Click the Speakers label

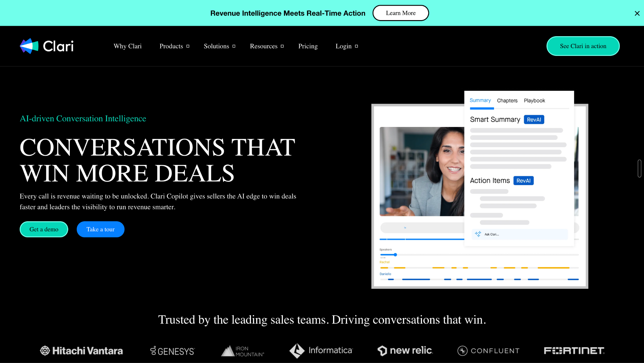[x=386, y=250]
